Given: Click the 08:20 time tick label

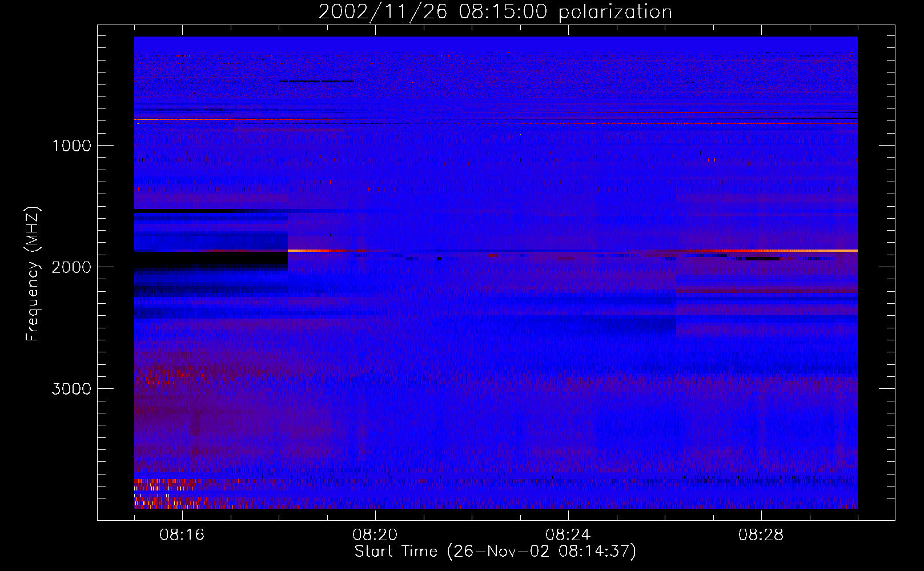Looking at the screenshot, I should pyautogui.click(x=375, y=535).
